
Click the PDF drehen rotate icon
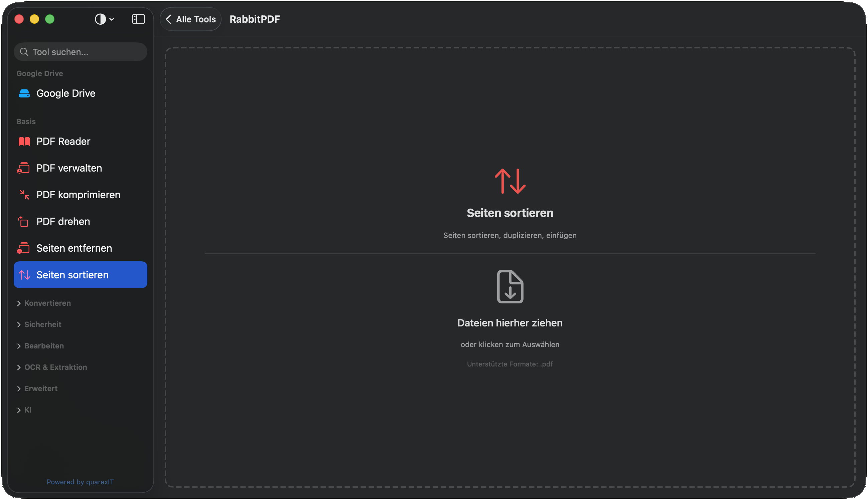tap(23, 222)
